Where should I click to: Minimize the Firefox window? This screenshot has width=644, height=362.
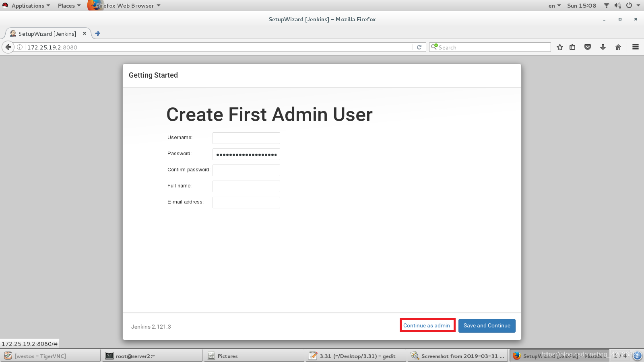(x=604, y=19)
